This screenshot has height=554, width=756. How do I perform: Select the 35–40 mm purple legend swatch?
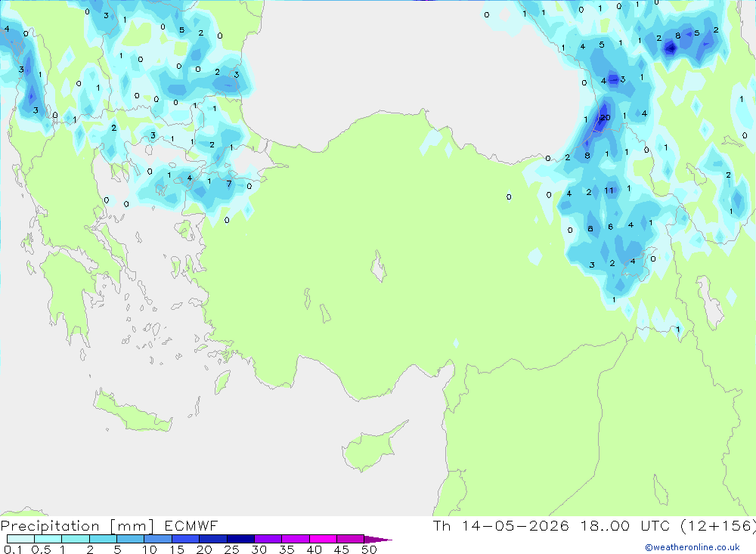(x=295, y=539)
